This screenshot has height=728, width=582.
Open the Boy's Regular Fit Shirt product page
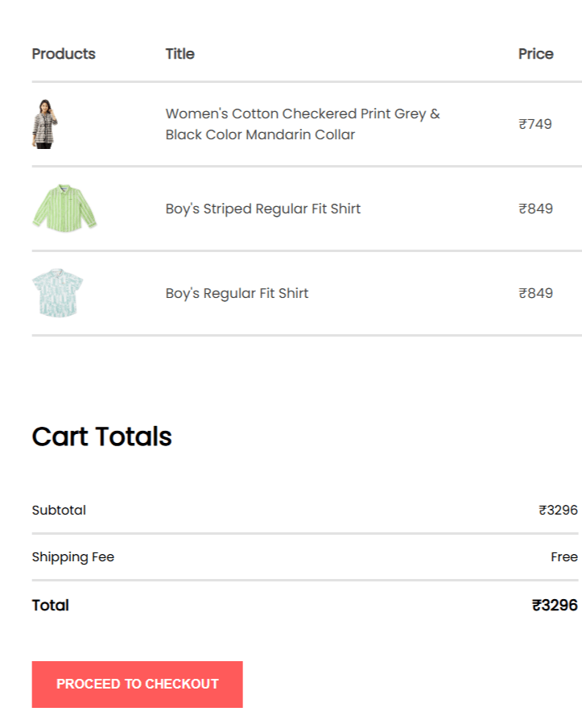pos(236,292)
